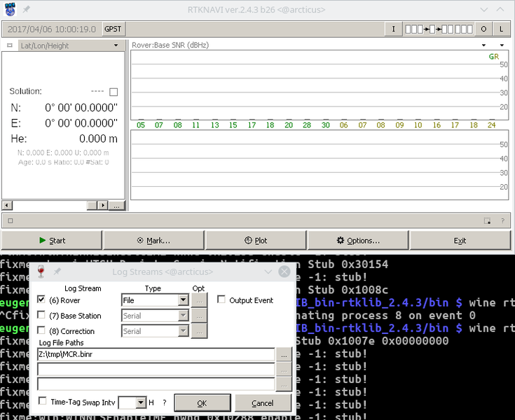Click the L log streams button
Image resolution: width=515 pixels, height=420 pixels.
(x=502, y=29)
